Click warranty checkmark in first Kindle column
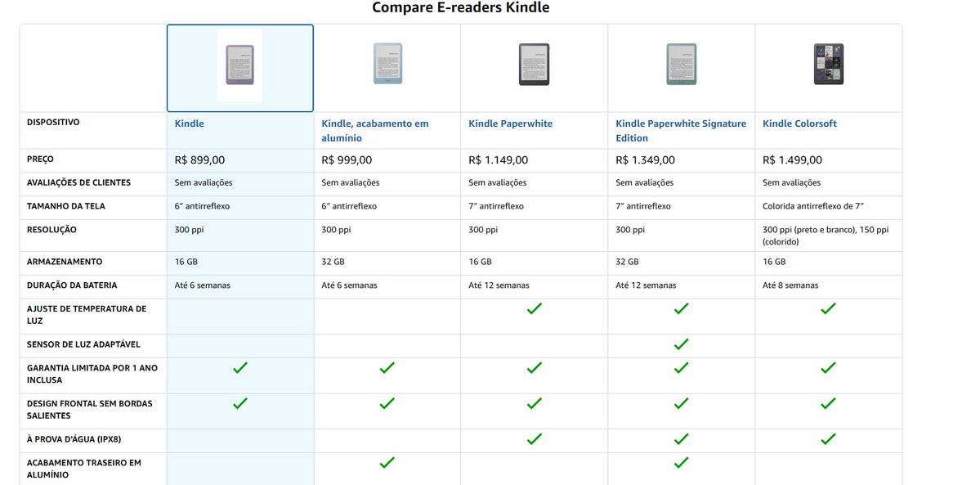The image size is (980, 485). (x=240, y=368)
